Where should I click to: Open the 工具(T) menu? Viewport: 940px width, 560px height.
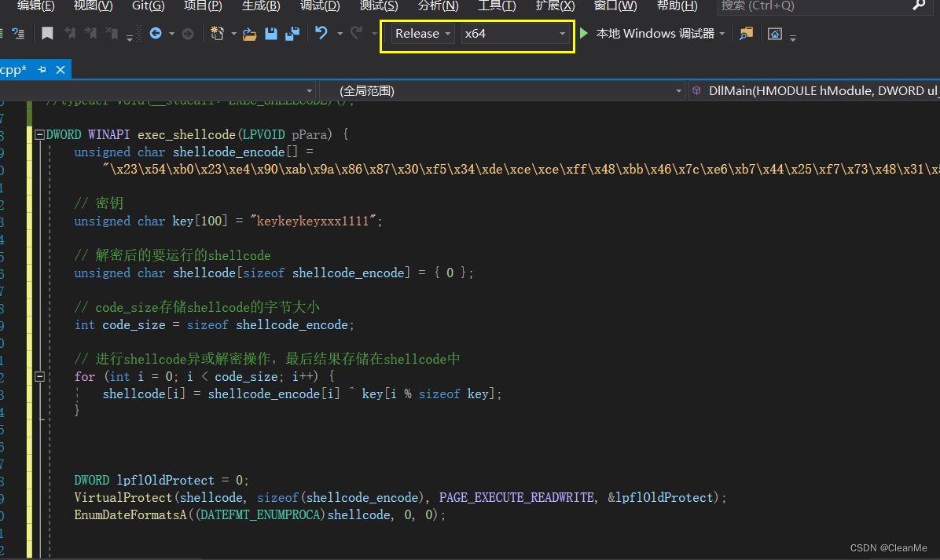point(497,6)
